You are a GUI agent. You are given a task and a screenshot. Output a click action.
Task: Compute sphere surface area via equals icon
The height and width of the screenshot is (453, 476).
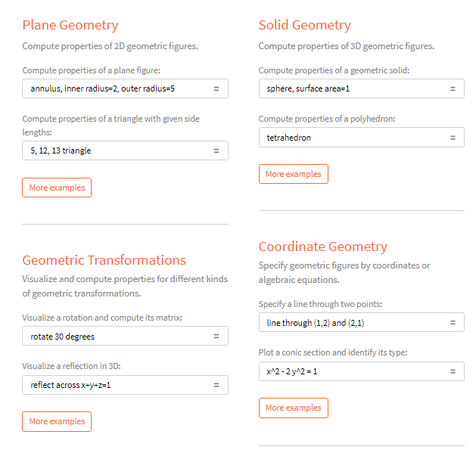tap(453, 88)
